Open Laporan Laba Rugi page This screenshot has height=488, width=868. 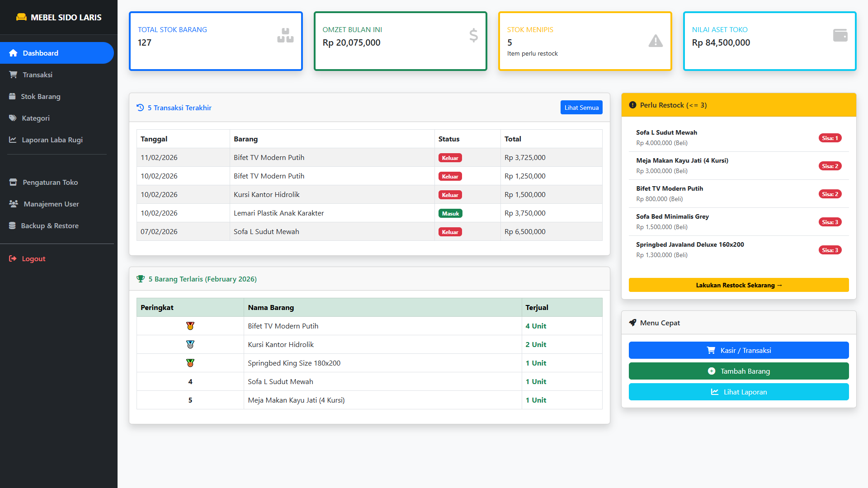[x=52, y=140]
